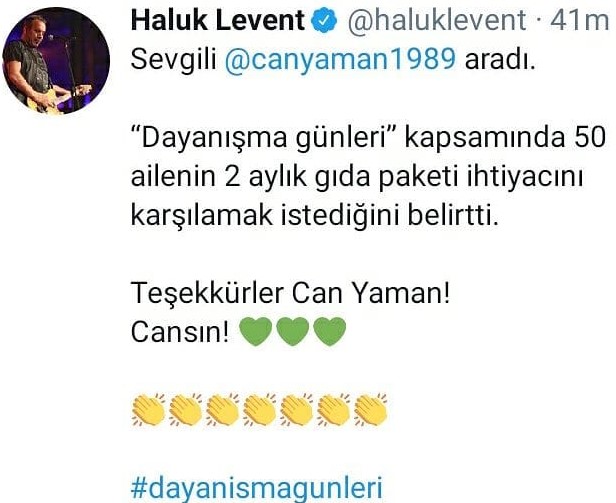Image resolution: width=616 pixels, height=503 pixels.
Task: Click the first green heart emoji
Action: (x=255, y=331)
